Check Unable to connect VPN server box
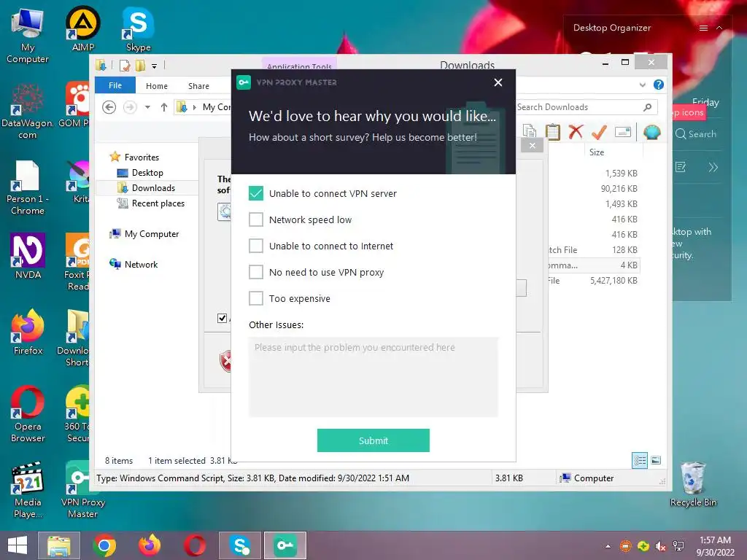Viewport: 747px width, 560px height. [x=256, y=193]
